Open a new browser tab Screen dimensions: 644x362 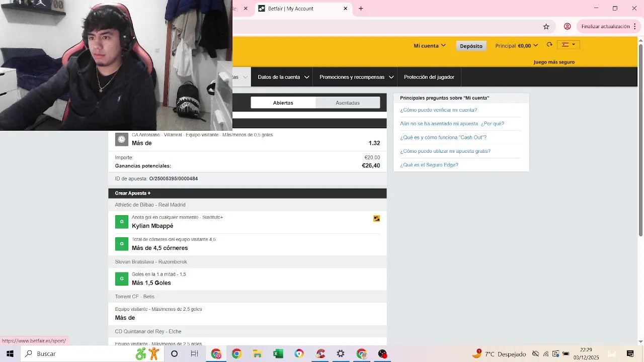point(361,9)
